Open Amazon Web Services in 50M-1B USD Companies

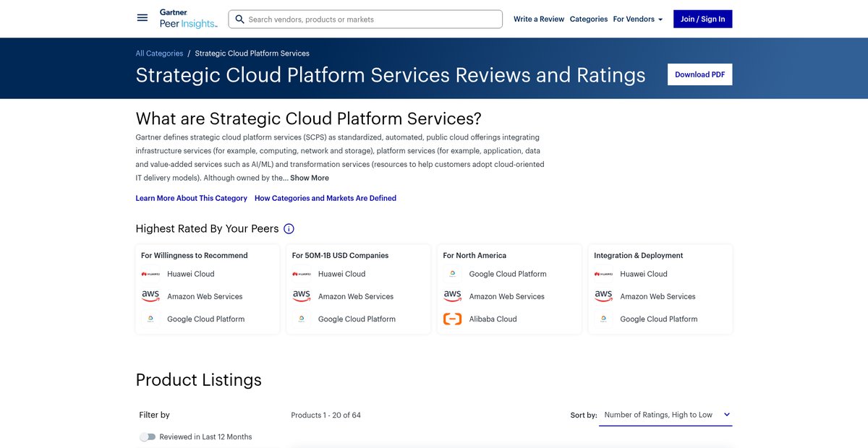coord(356,296)
